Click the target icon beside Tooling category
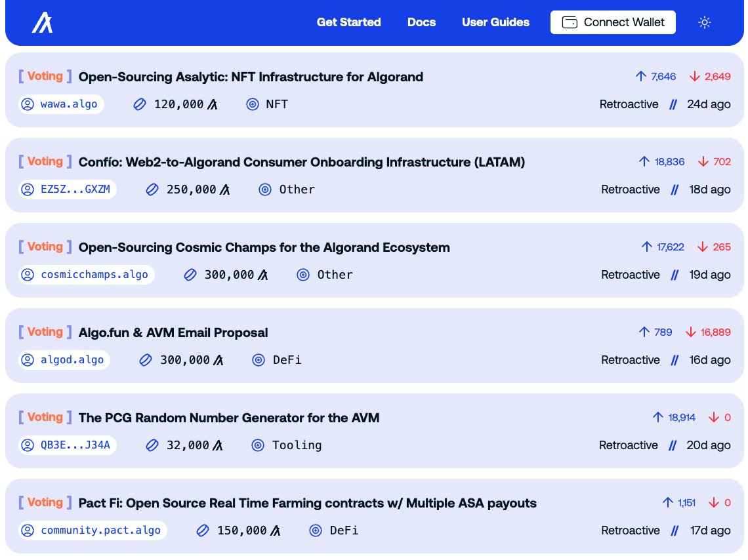This screenshot has width=748, height=560. [258, 445]
